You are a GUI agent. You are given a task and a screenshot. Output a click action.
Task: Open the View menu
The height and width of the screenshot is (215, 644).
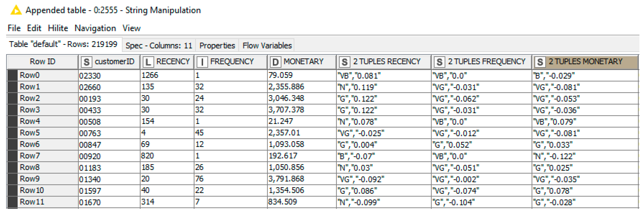click(x=131, y=28)
